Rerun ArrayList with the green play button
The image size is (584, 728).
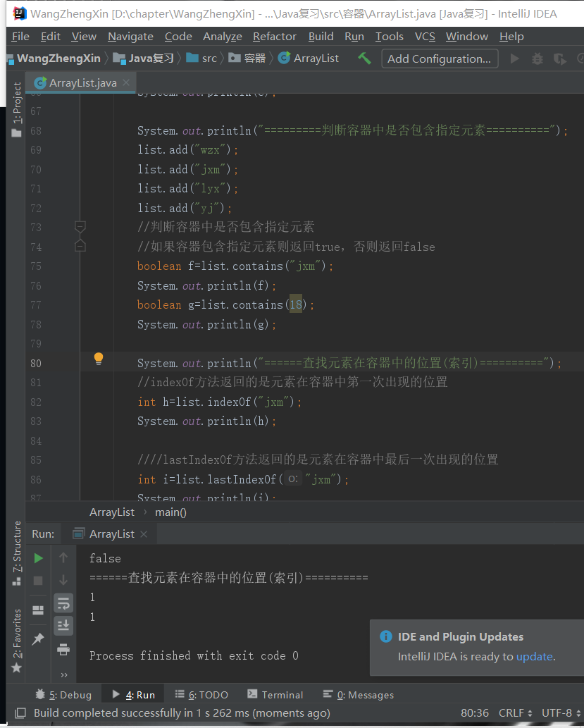pyautogui.click(x=39, y=558)
